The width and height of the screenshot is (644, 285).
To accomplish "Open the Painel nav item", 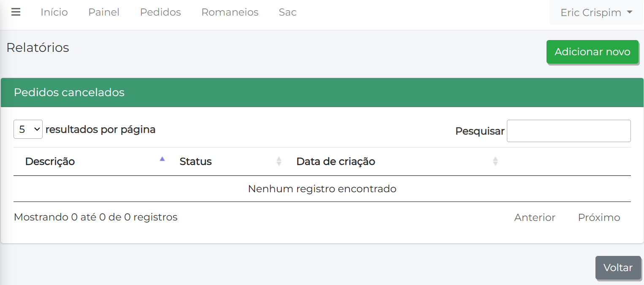I will coord(104,12).
